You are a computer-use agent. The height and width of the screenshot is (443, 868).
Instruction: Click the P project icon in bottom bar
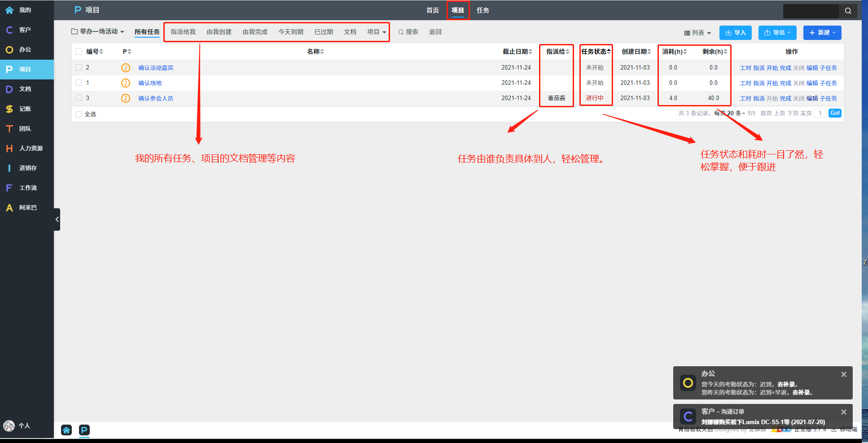click(84, 430)
